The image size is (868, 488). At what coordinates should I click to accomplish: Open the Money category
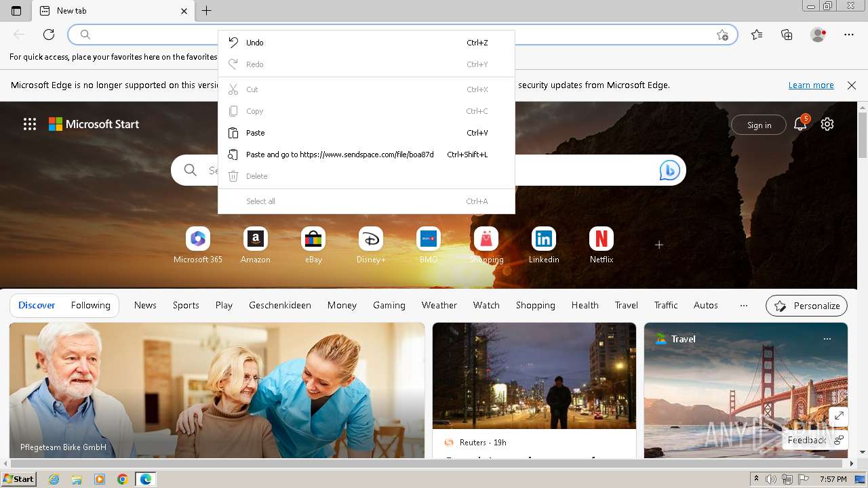[x=342, y=305]
